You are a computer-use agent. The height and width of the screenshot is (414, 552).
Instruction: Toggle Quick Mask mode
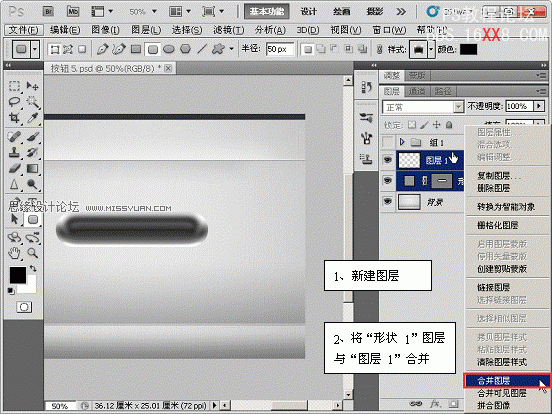(24, 307)
